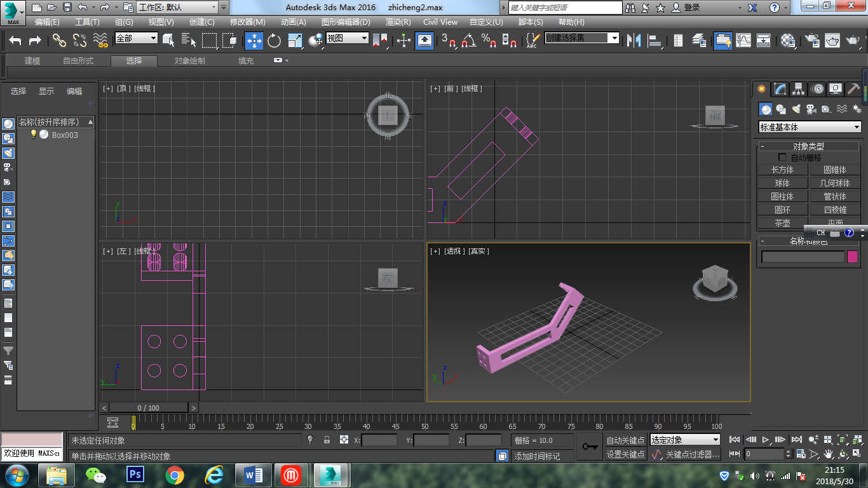Select the Geometry creation icon
Screen dimensions: 868x488
pos(766,109)
